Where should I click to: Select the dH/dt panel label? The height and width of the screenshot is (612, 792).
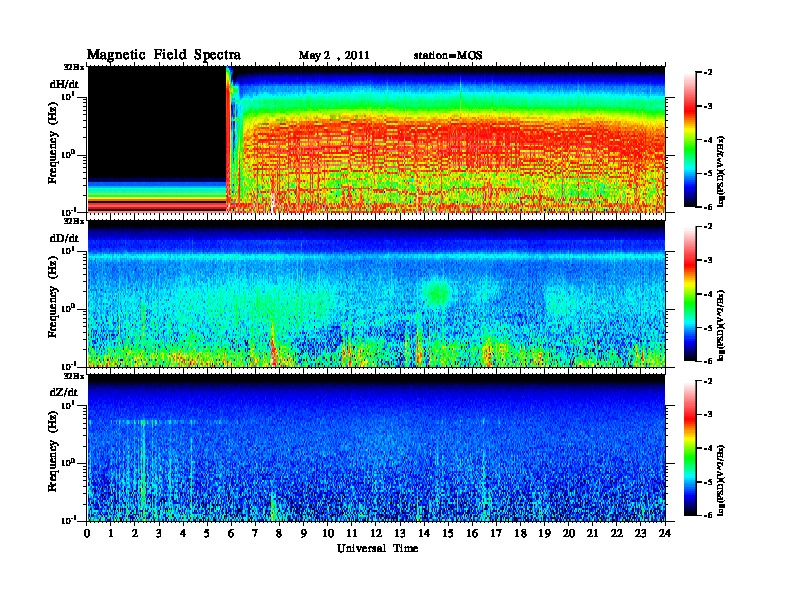click(x=64, y=84)
